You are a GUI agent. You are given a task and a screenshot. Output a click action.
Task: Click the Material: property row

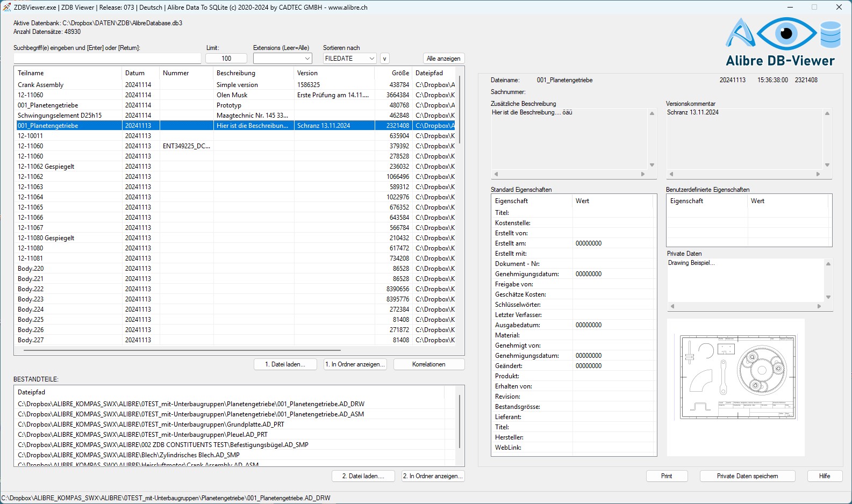[572, 335]
